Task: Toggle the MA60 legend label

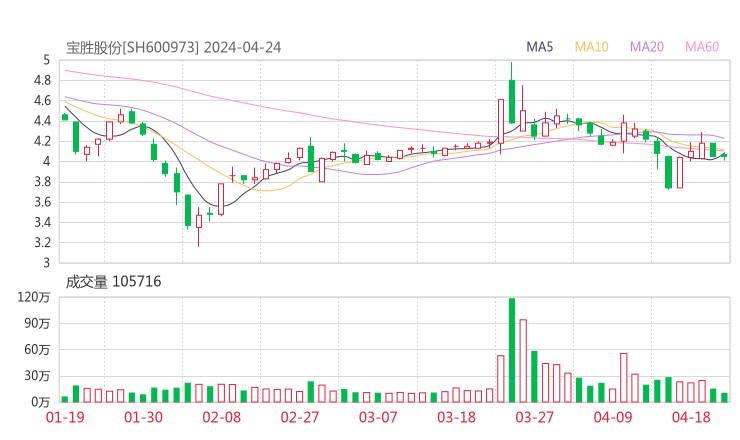Action: tap(702, 47)
